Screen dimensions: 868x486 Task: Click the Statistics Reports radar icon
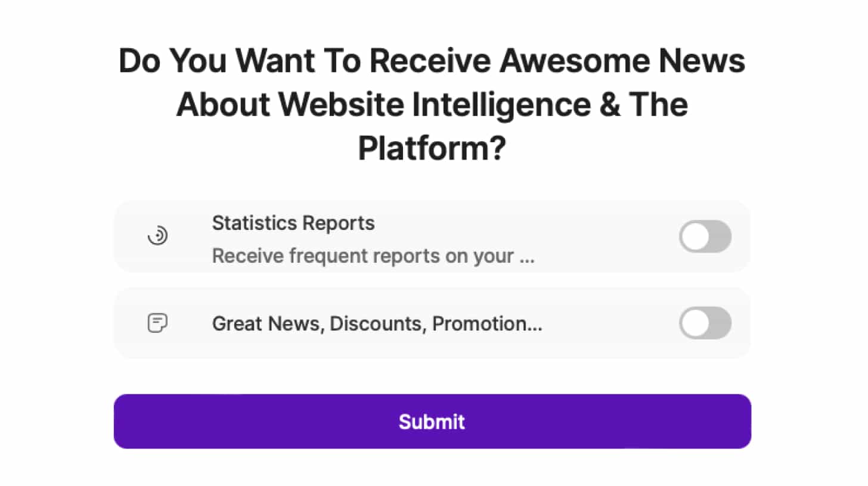(157, 236)
